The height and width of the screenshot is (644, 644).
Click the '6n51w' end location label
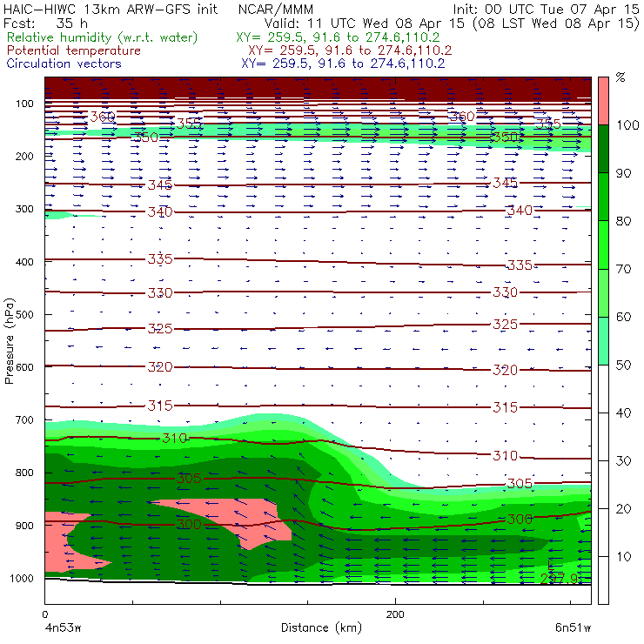coord(573,627)
